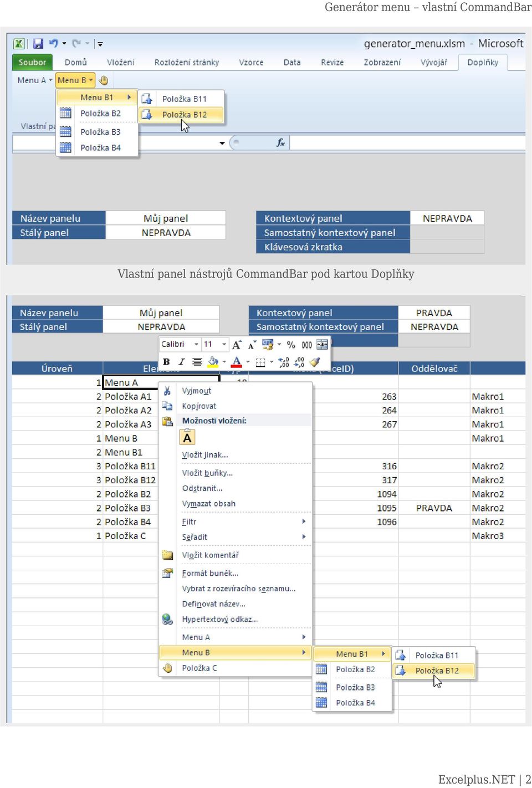
Task: Toggle Bold in the mini toolbar
Action: coord(166,362)
